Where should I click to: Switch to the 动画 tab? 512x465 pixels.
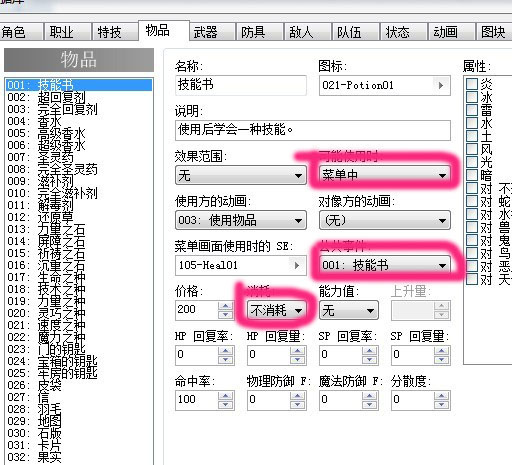point(452,32)
